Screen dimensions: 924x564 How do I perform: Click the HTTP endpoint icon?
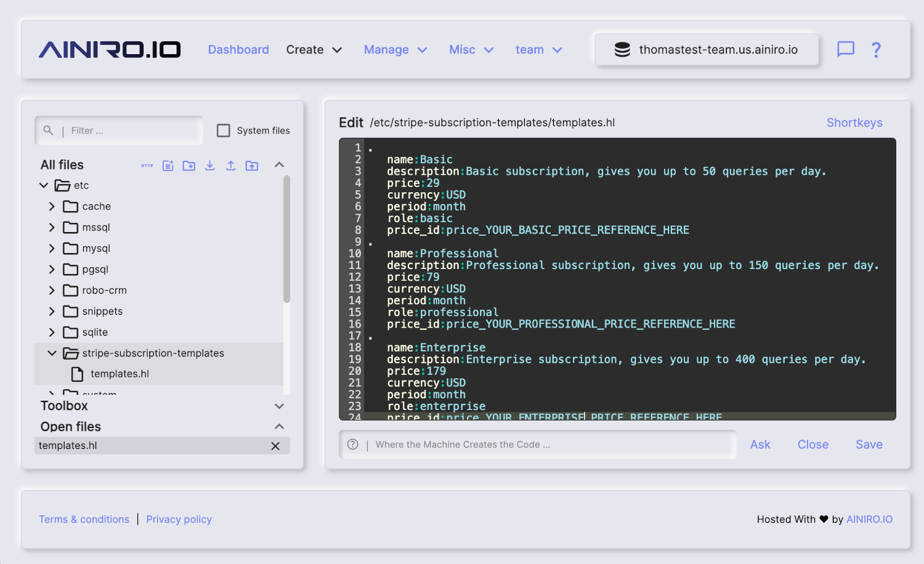(x=147, y=165)
